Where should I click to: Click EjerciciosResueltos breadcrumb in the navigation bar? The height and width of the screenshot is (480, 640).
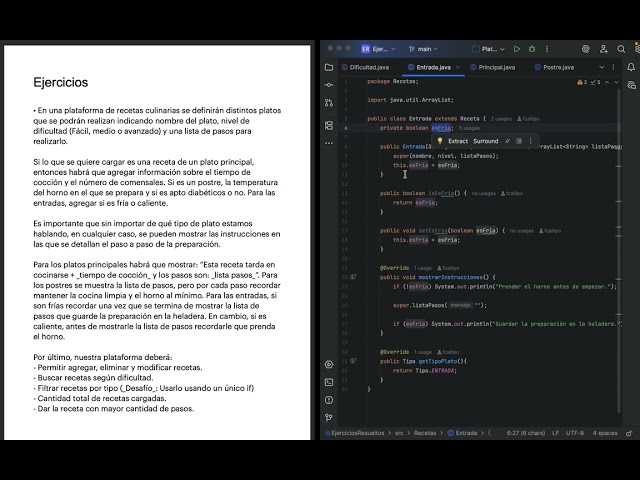click(x=355, y=433)
